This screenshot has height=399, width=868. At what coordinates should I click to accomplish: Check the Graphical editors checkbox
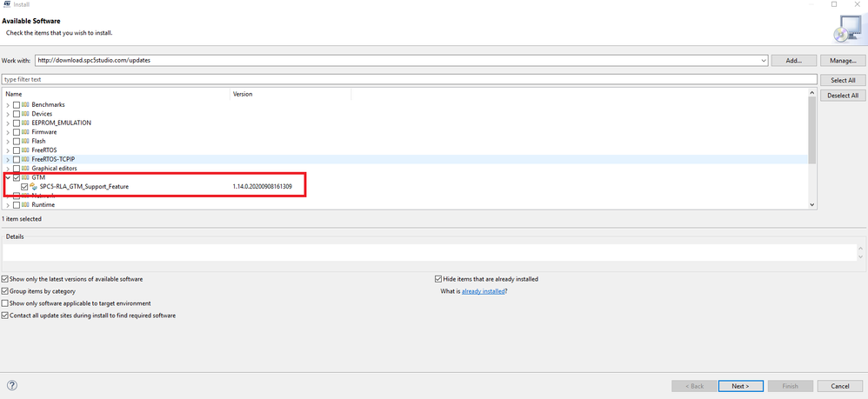[17, 169]
